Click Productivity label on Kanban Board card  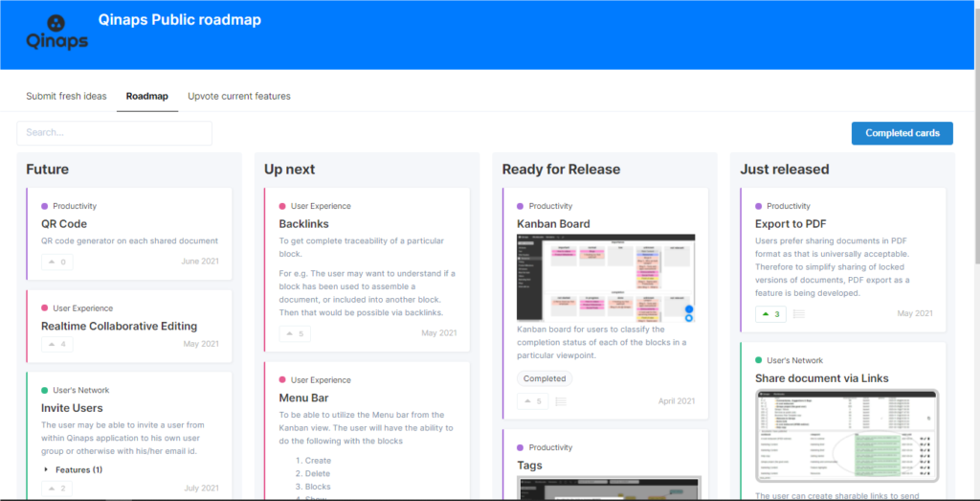click(550, 206)
